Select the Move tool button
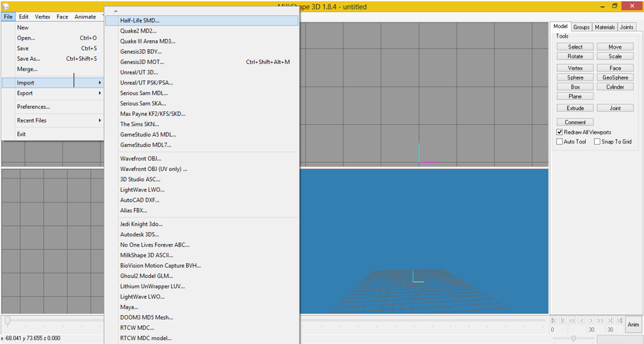Viewport: 644px width, 344px height. 615,47
